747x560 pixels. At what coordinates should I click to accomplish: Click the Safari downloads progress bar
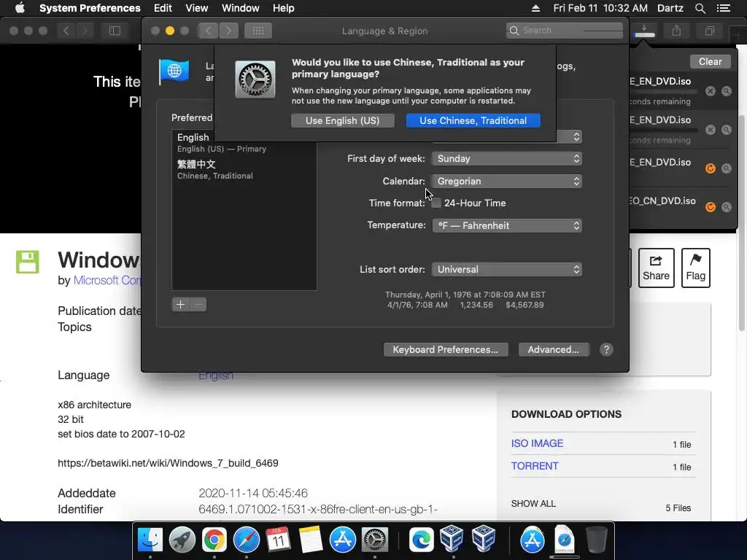pyautogui.click(x=644, y=35)
